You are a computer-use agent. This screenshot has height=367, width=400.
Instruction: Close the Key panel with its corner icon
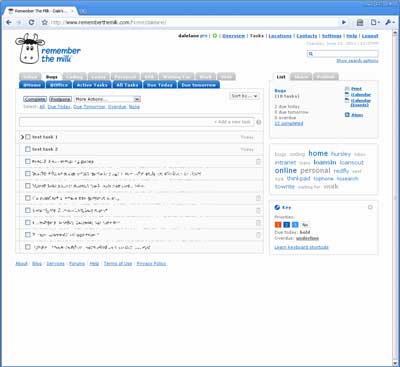370,207
